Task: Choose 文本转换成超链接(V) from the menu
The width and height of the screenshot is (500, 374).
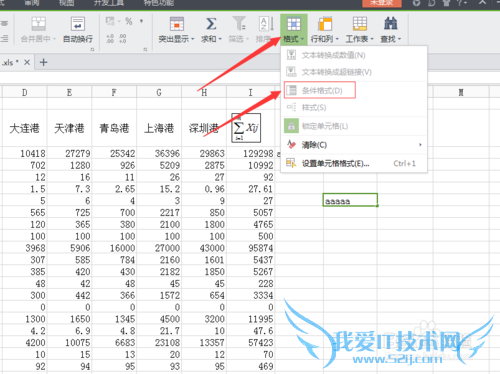Action: tap(354, 72)
